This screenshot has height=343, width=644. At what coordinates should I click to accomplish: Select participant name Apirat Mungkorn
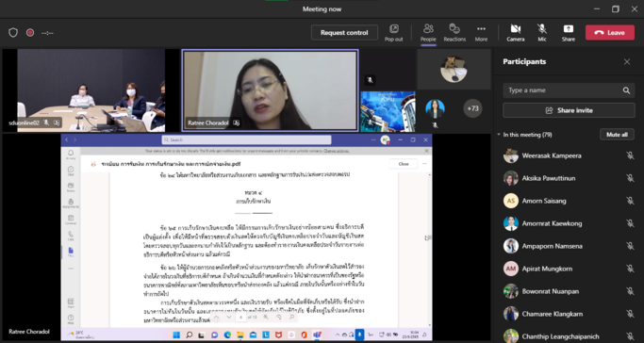(548, 269)
